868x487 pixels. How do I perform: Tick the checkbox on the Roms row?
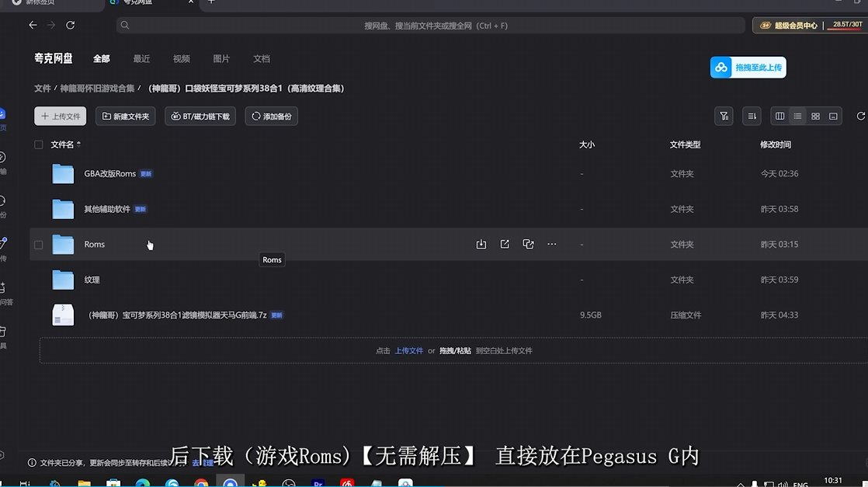tap(38, 244)
